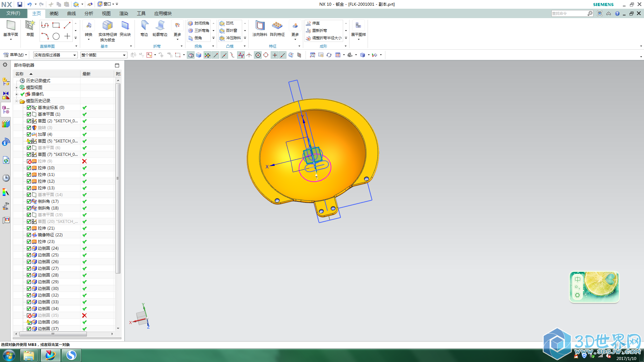Viewport: 644px width, 362px height.
Task: Toggle the 边倒圆 (30) checkbox
Action: tap(29, 289)
